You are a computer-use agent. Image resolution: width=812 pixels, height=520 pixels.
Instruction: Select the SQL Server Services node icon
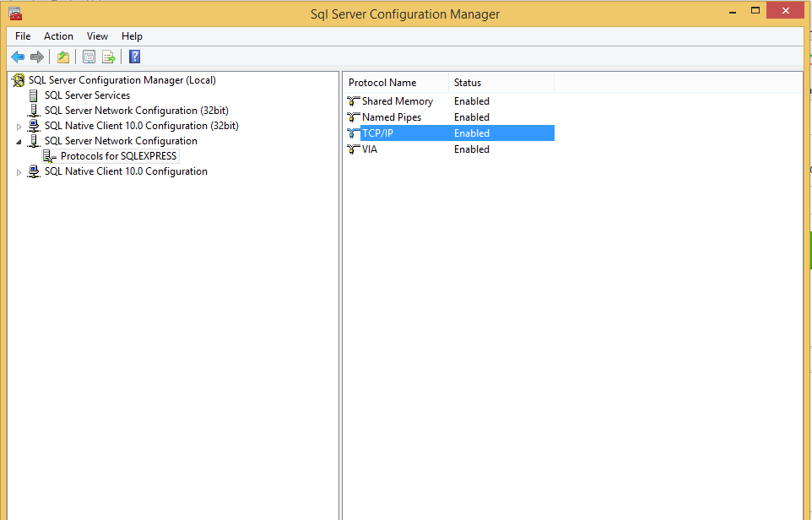(x=34, y=95)
